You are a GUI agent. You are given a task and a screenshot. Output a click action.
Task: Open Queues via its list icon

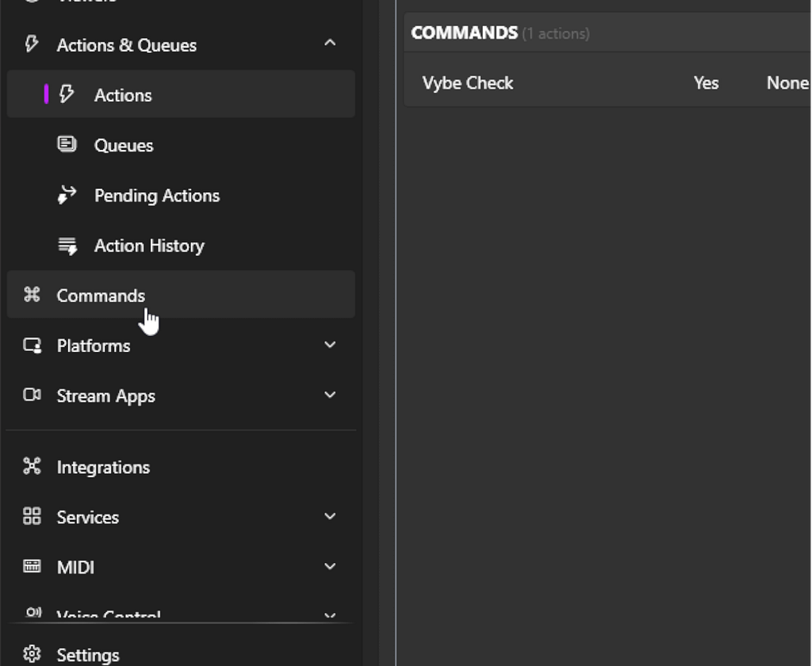tap(67, 144)
